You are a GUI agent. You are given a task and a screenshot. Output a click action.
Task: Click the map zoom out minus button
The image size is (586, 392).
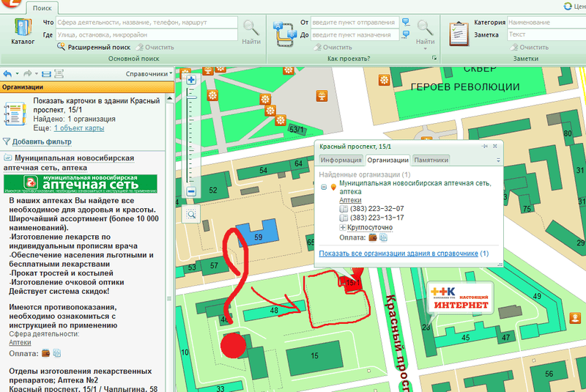[x=191, y=191]
